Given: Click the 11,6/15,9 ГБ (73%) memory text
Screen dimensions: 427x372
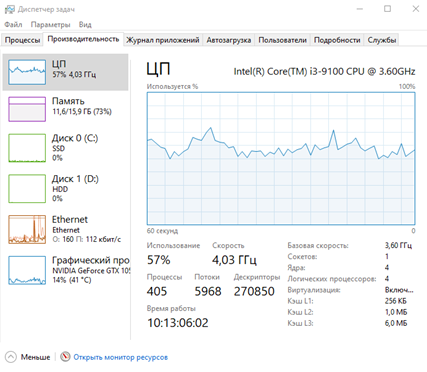Looking at the screenshot, I should (x=82, y=112).
